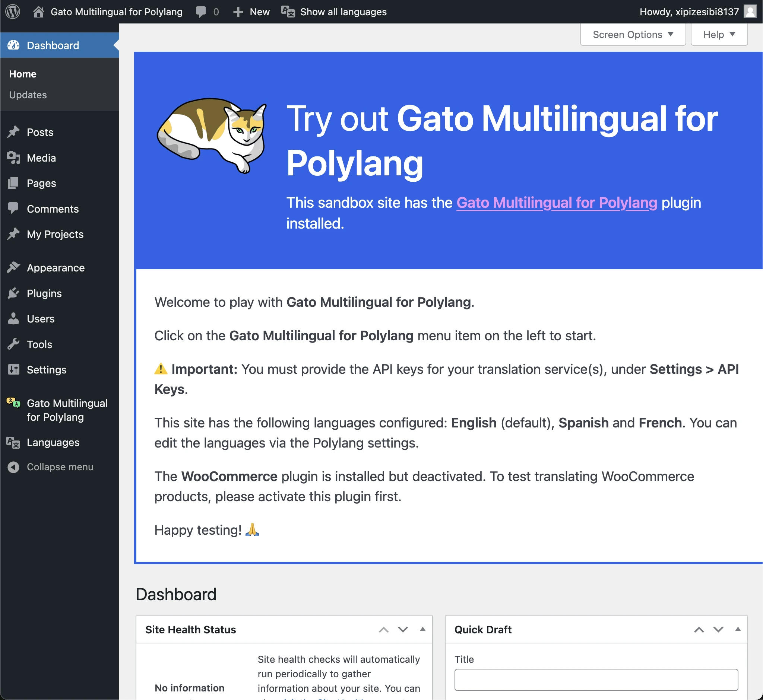Open the comments bubble icon

point(200,12)
